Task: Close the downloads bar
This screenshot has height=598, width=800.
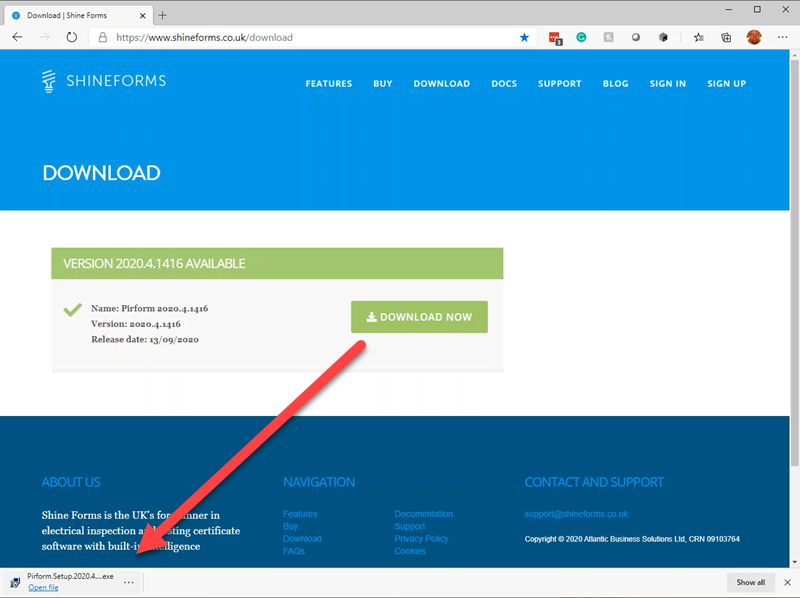Action: (787, 582)
